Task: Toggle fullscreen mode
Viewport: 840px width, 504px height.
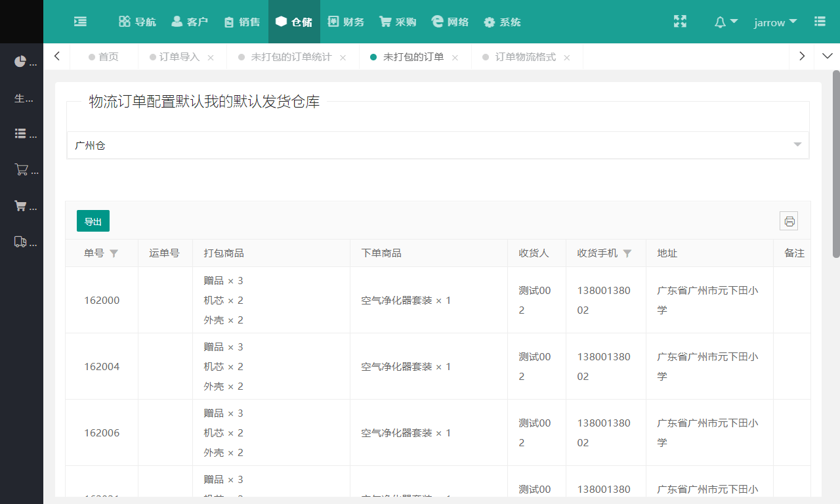Action: [680, 22]
